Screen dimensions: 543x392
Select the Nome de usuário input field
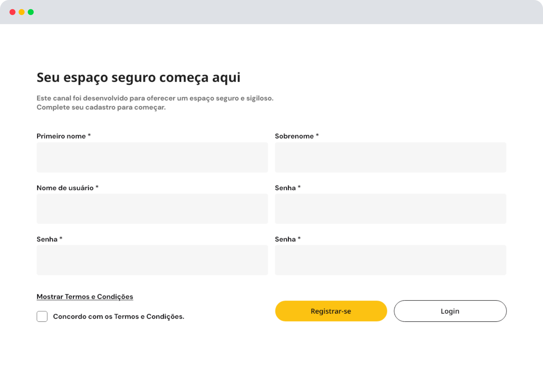click(x=152, y=209)
